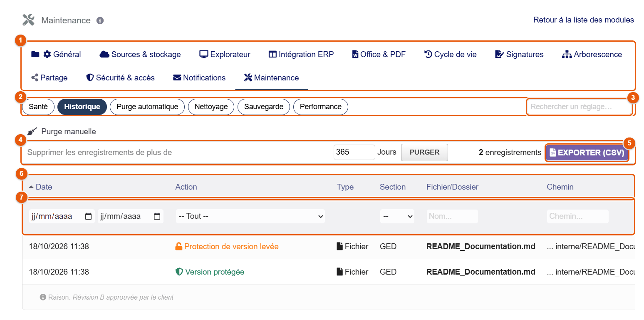Click the green shield icon for Version protégée
644x320 pixels.
[x=179, y=272]
